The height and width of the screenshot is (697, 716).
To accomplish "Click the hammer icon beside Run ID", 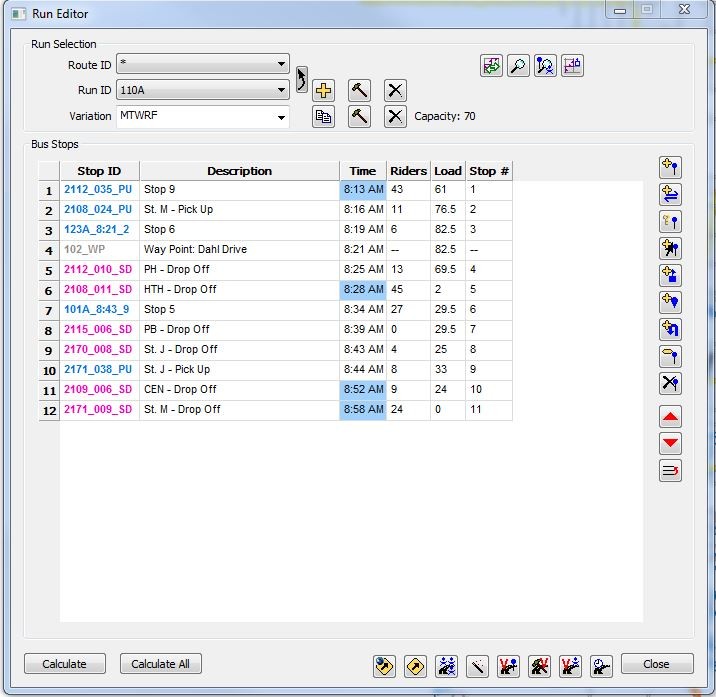I will tap(359, 90).
